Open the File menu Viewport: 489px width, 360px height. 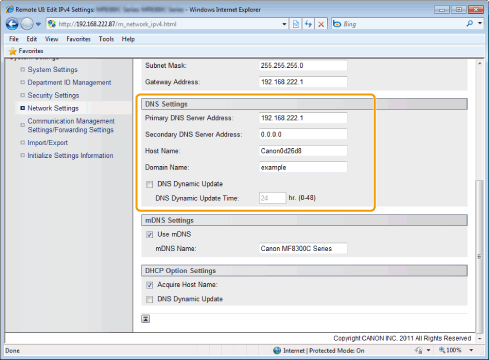(x=14, y=39)
